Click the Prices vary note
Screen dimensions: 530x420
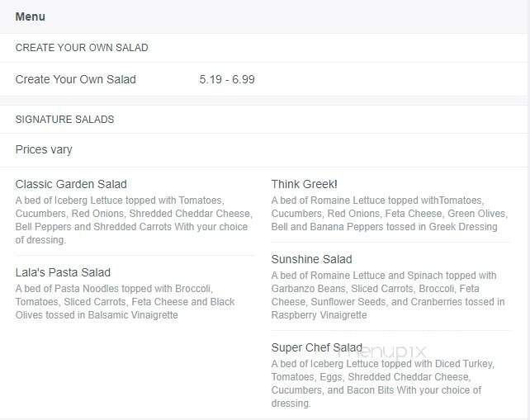(44, 149)
